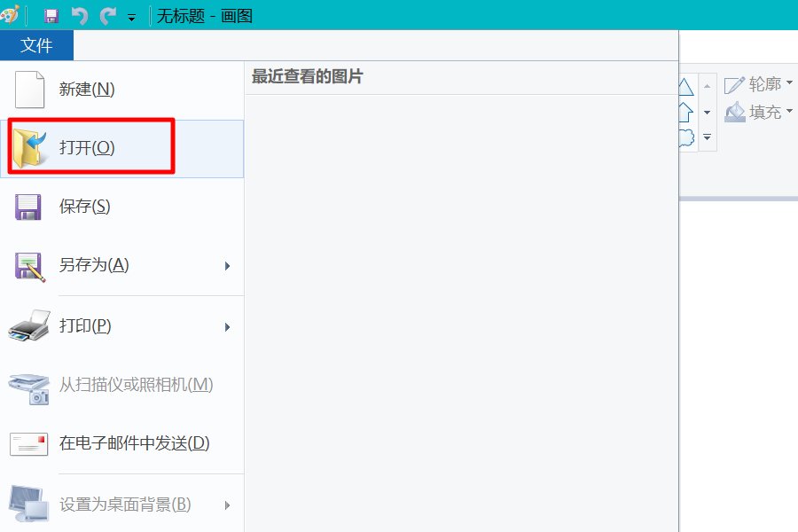Screen dimensions: 798x532
Task: Click the printer icon beside 打印
Action: point(27,326)
